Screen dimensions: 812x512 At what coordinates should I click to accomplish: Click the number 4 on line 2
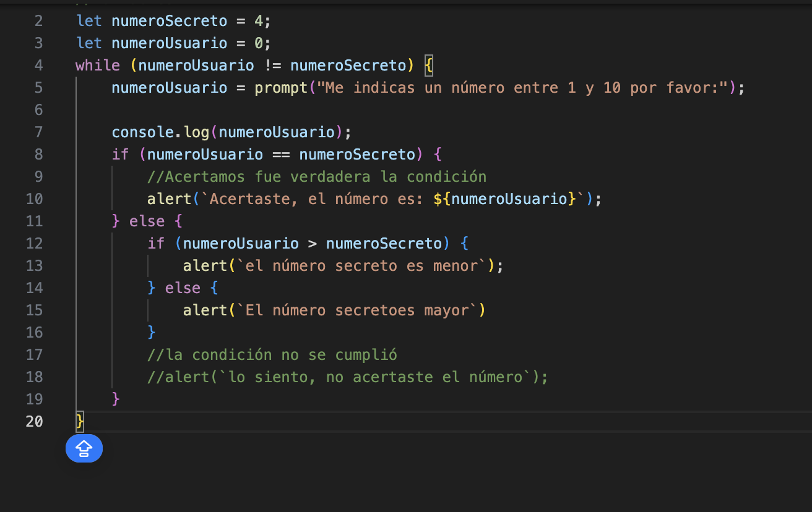pyautogui.click(x=259, y=21)
